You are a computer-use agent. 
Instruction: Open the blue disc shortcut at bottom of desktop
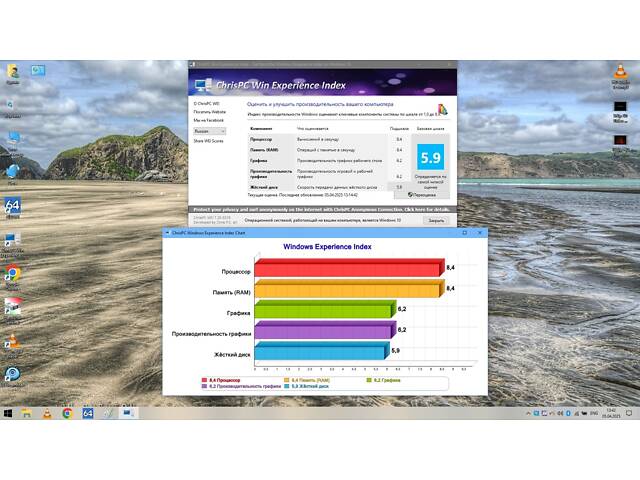coord(12,374)
